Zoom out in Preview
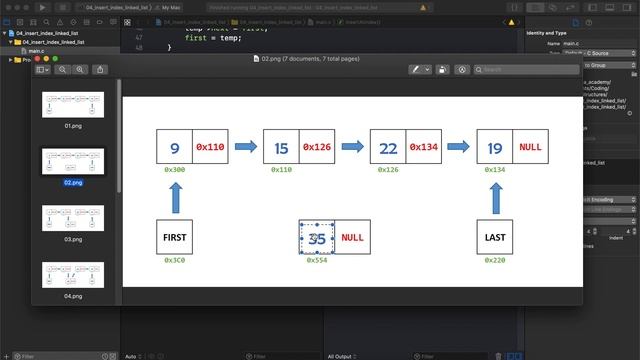Viewport: 640px width, 360px height. tap(62, 70)
